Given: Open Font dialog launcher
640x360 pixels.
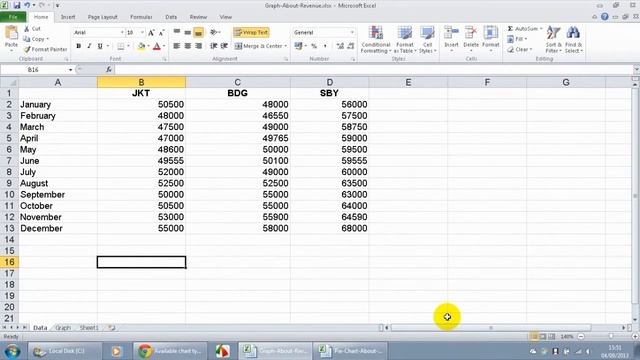Looking at the screenshot, I should pos(165,59).
